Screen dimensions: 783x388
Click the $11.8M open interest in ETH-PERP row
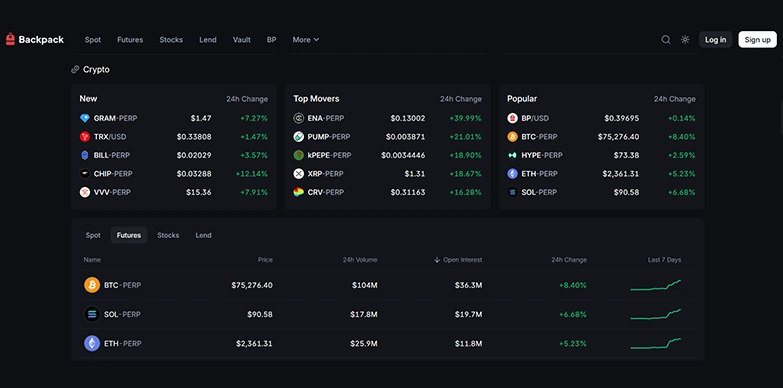(468, 344)
